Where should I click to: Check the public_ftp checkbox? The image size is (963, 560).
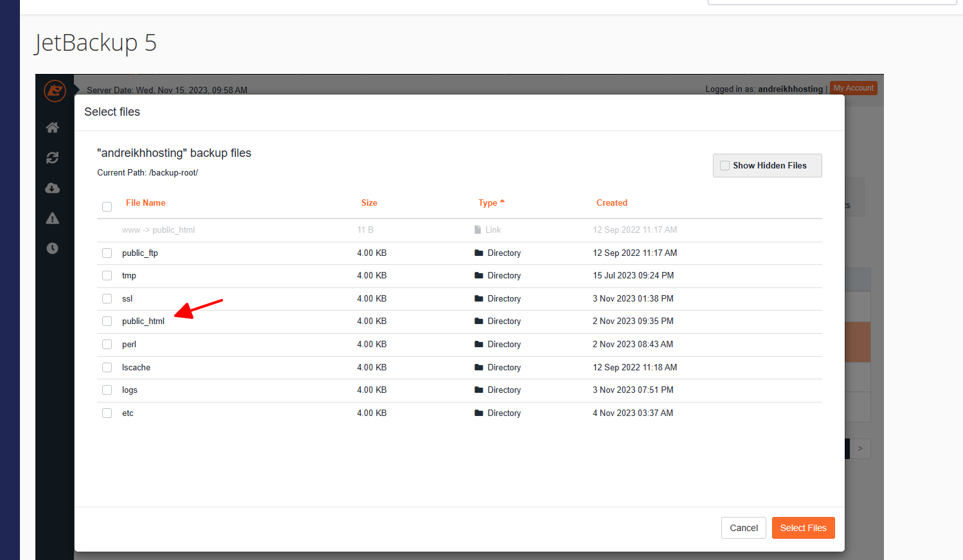(107, 253)
